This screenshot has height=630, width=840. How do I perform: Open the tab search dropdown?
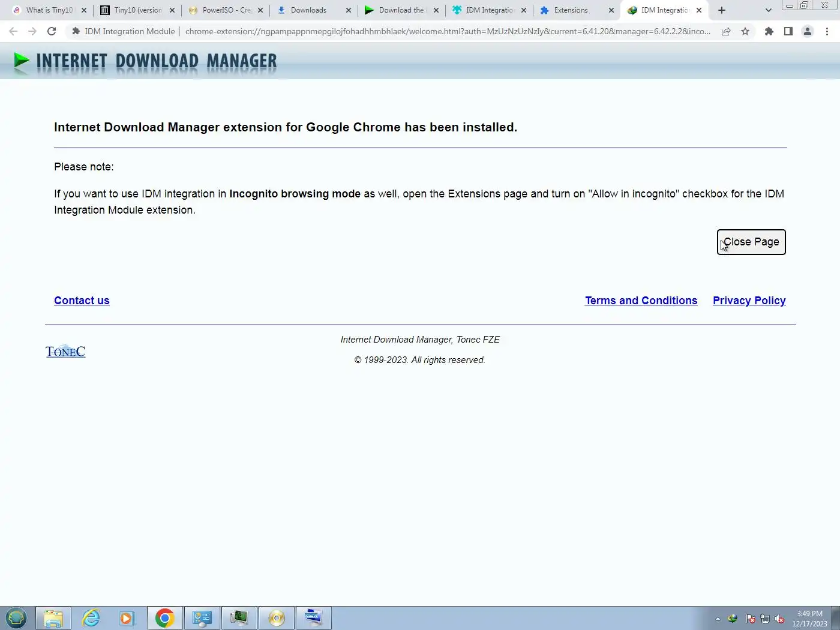[x=769, y=10]
